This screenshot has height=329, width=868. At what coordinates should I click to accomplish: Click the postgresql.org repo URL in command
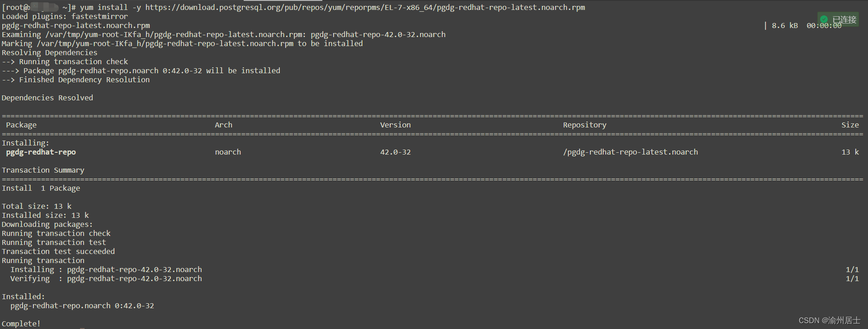(x=365, y=7)
